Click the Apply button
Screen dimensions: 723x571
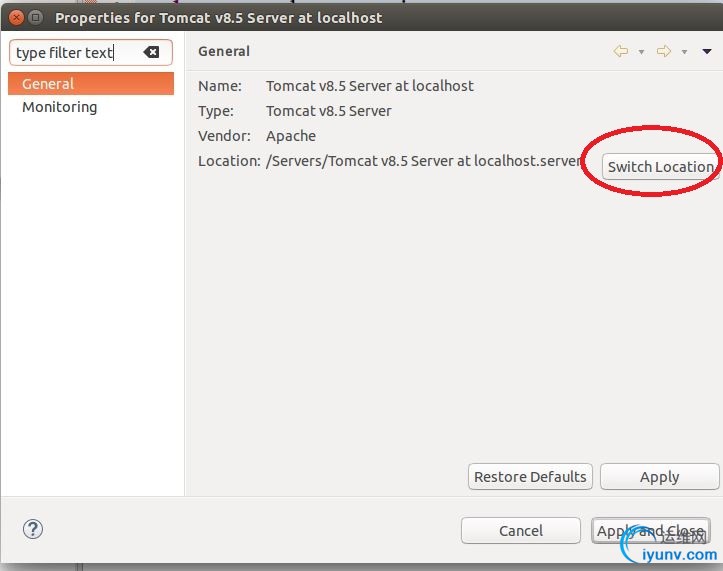[659, 476]
